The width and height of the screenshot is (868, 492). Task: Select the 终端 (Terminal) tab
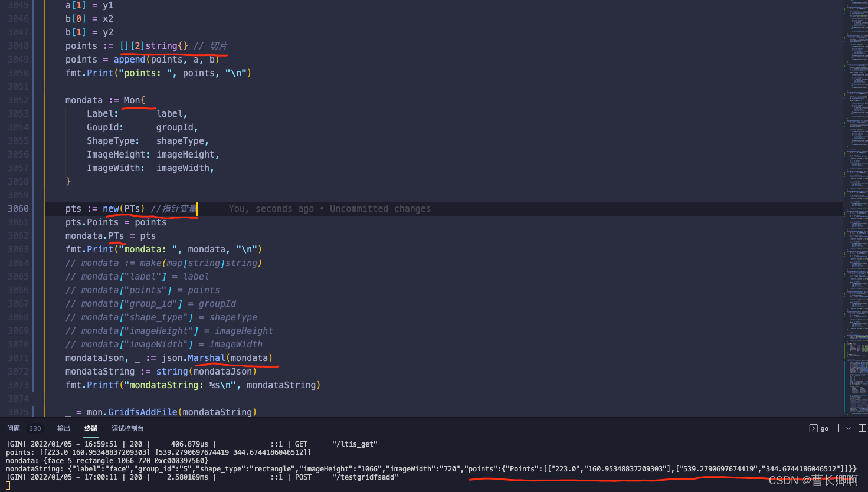(90, 428)
